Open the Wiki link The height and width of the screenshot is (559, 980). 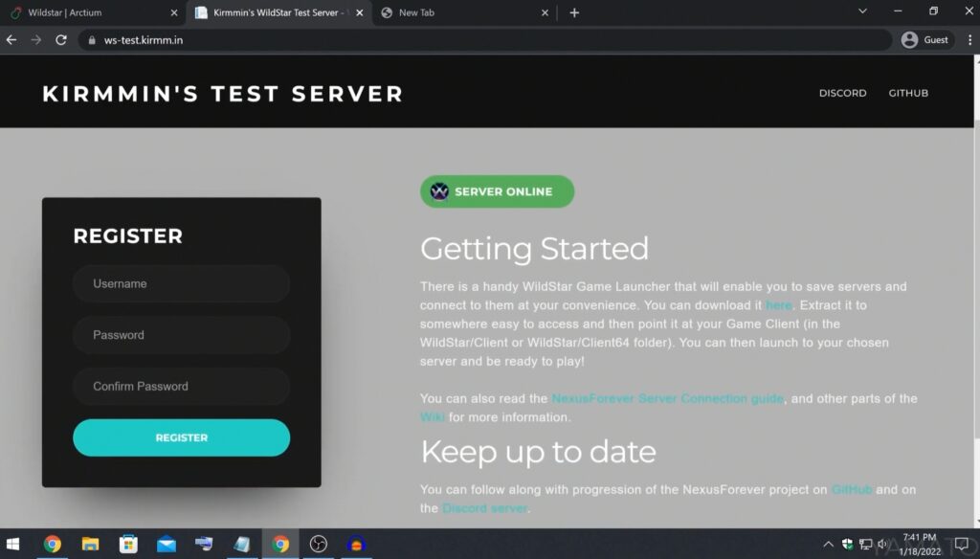tap(432, 417)
